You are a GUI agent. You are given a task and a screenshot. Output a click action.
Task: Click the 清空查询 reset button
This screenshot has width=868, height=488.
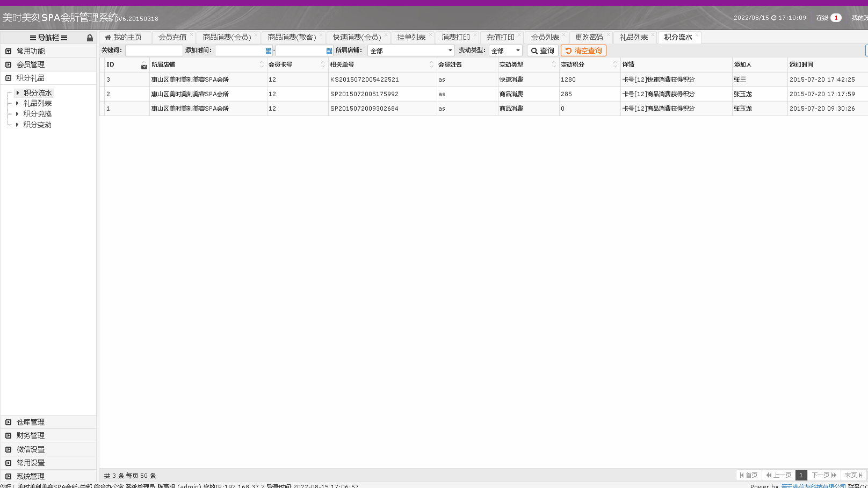(583, 51)
